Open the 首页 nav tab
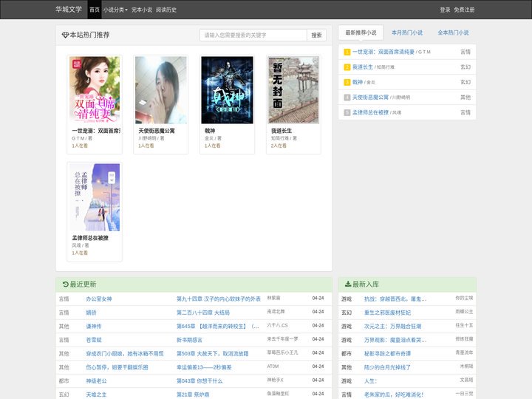 point(95,10)
